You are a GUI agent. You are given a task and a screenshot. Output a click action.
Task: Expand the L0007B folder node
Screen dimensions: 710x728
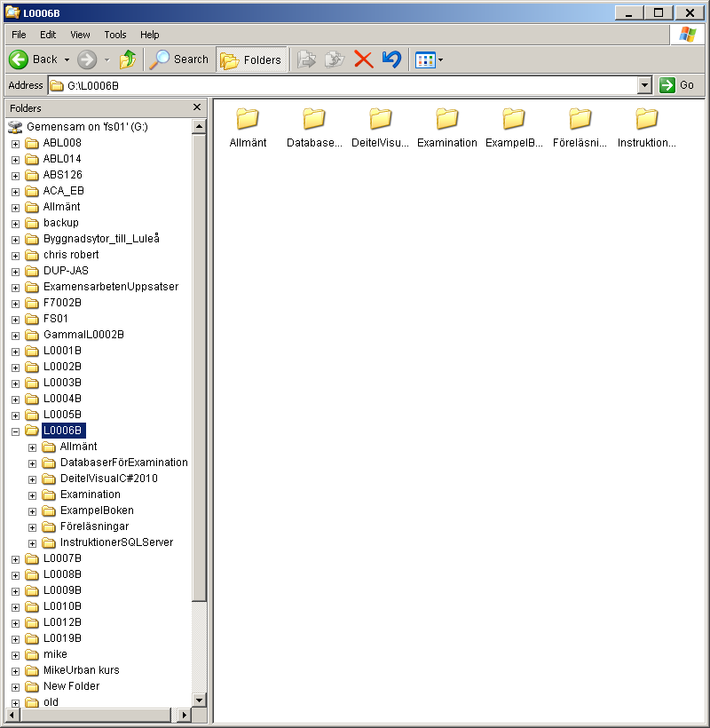tap(15, 559)
